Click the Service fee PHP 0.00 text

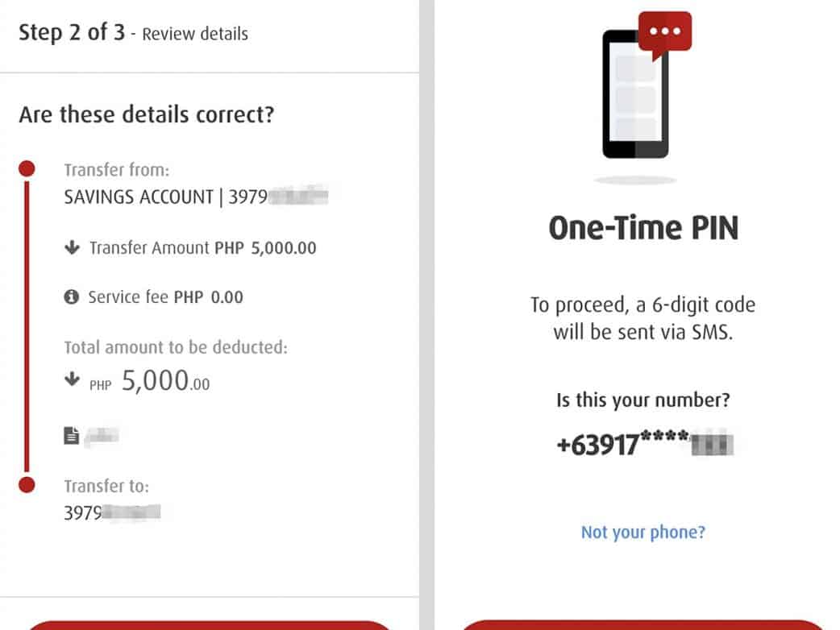point(165,297)
